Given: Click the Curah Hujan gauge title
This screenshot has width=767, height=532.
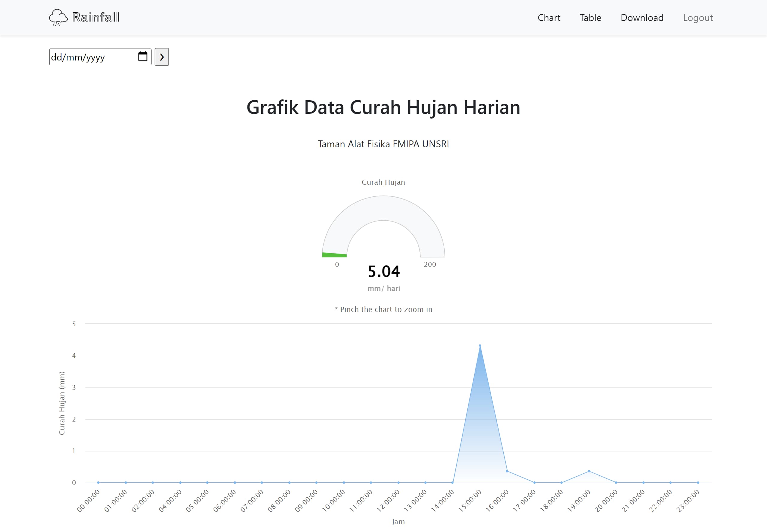Looking at the screenshot, I should point(383,182).
